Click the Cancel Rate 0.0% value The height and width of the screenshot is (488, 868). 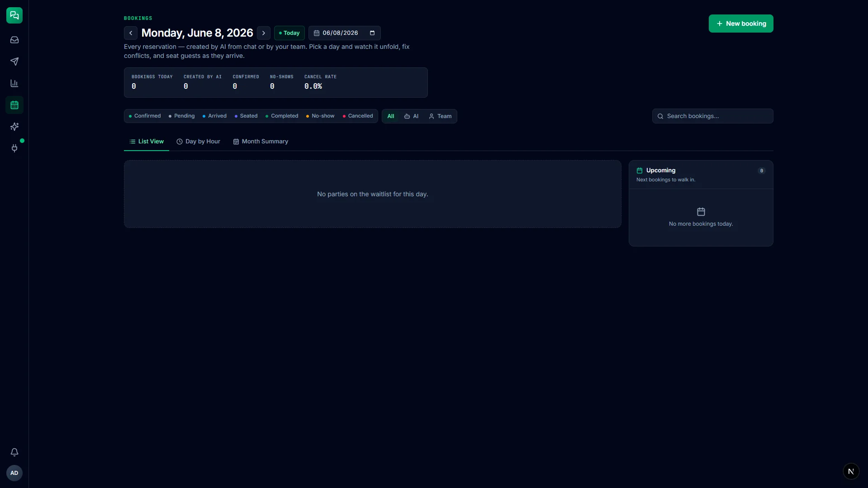313,86
